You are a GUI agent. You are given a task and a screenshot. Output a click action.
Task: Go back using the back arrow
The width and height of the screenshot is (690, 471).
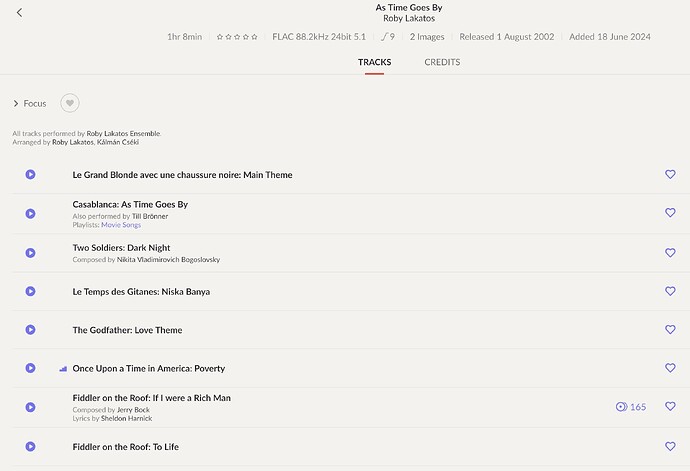tap(19, 12)
